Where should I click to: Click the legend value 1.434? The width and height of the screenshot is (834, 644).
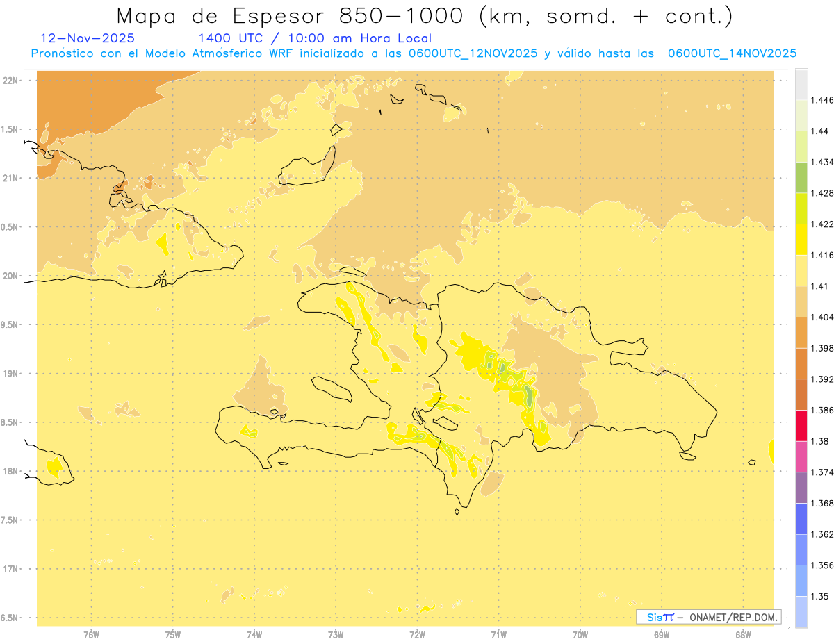[x=822, y=162]
